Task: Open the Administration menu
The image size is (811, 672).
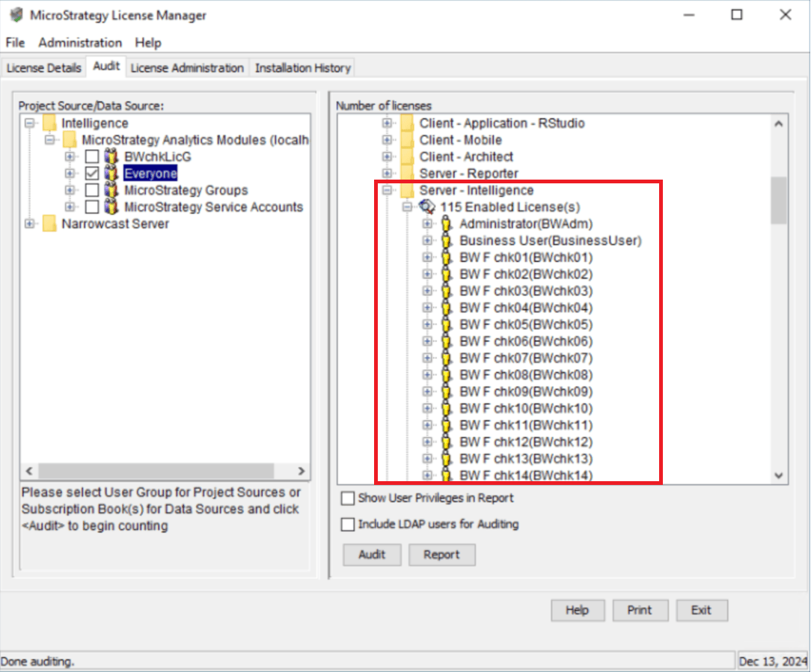Action: (80, 43)
